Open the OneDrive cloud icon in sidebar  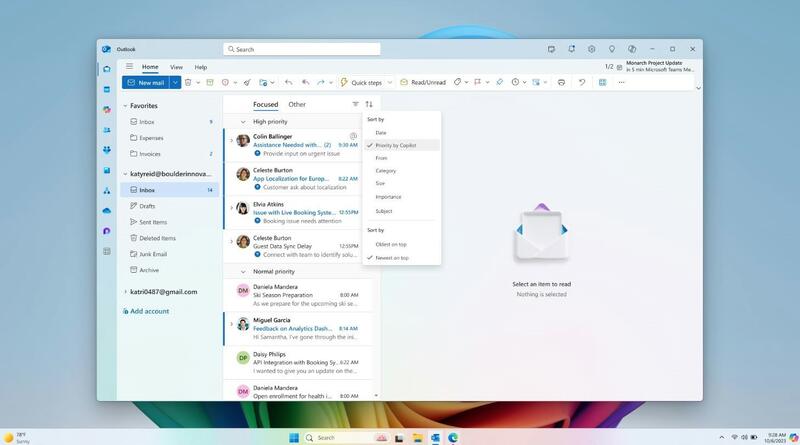[106, 211]
